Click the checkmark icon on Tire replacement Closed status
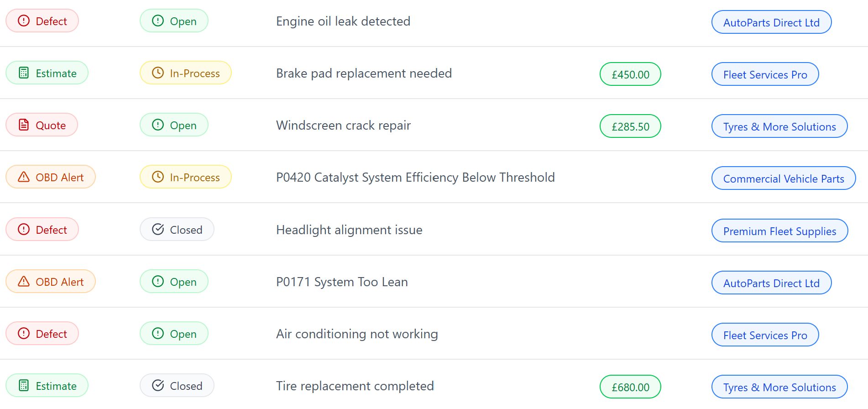This screenshot has width=868, height=409. click(158, 386)
